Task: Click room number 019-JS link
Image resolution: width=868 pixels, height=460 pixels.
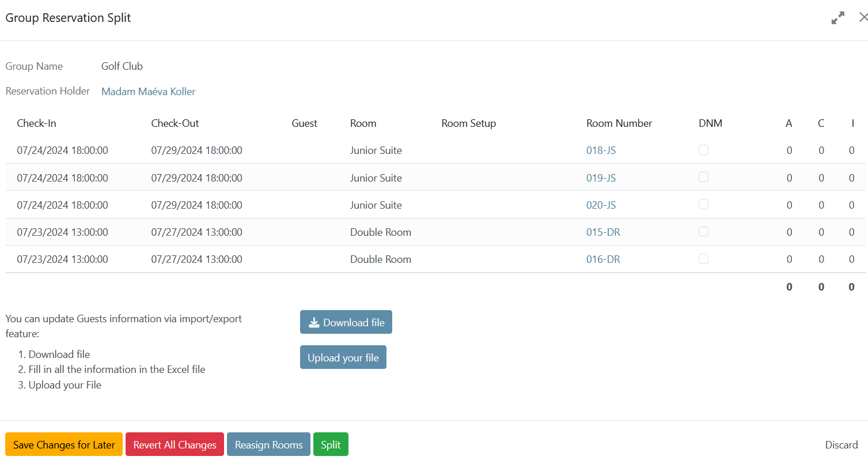Action: (x=601, y=178)
